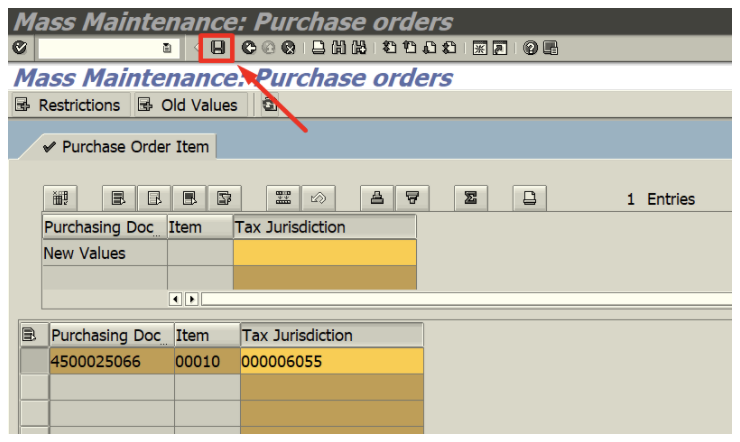This screenshot has width=740, height=442.
Task: Open the command field dropdown arrow
Action: [x=167, y=47]
